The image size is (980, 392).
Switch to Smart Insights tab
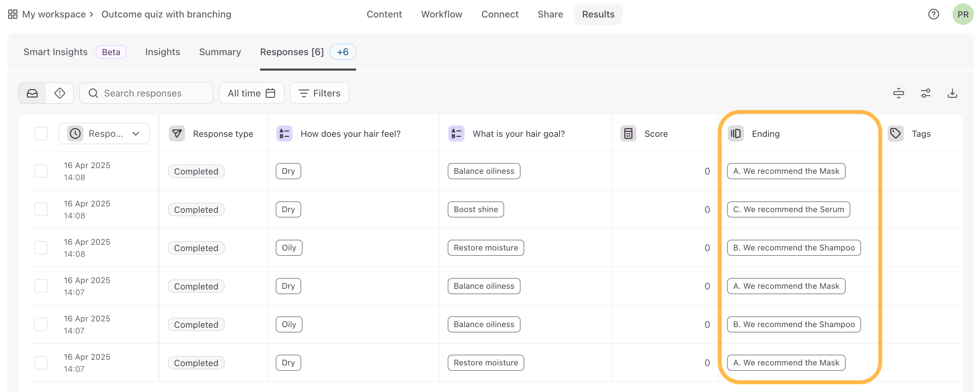(55, 52)
